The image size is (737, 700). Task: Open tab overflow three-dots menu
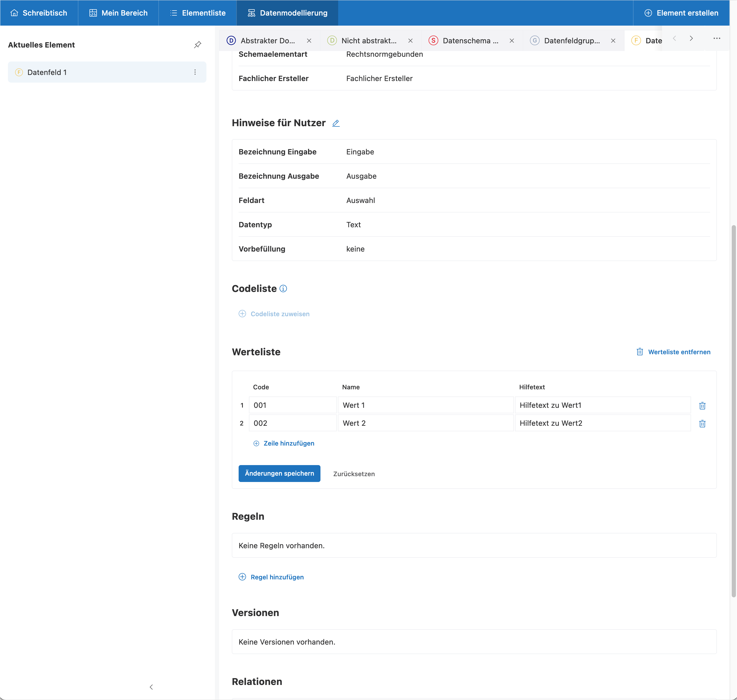point(716,38)
